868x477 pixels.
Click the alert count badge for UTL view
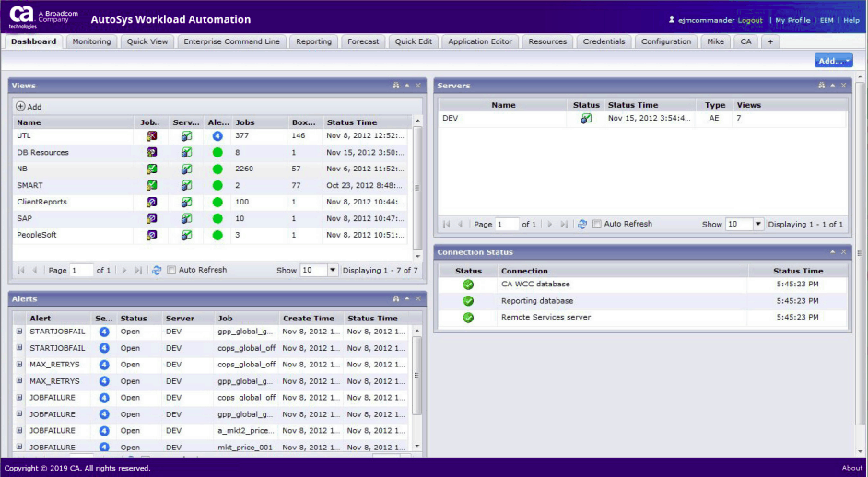pos(217,135)
